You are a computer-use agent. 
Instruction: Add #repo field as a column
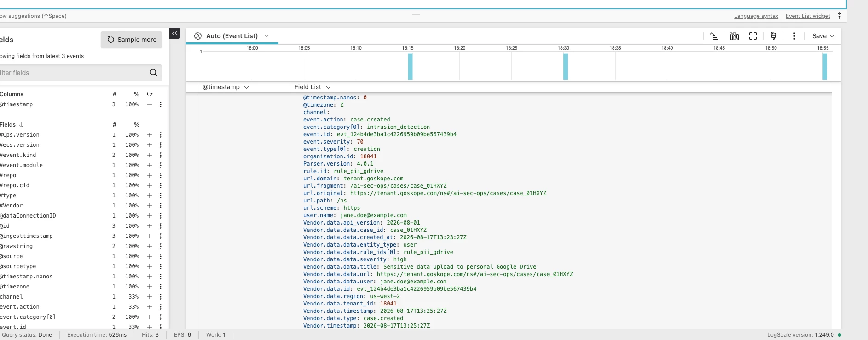150,175
